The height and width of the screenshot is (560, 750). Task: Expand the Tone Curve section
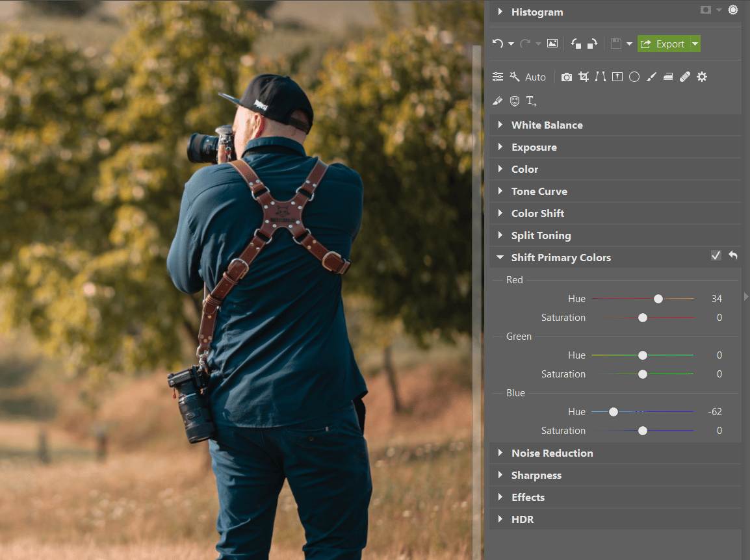538,191
